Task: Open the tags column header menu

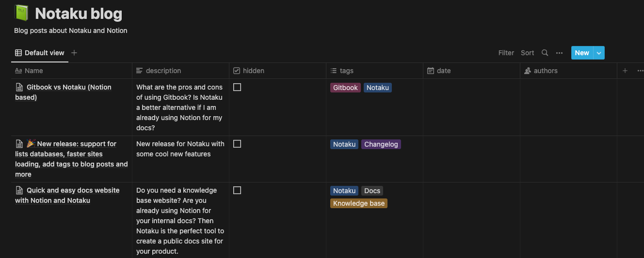Action: pos(375,71)
